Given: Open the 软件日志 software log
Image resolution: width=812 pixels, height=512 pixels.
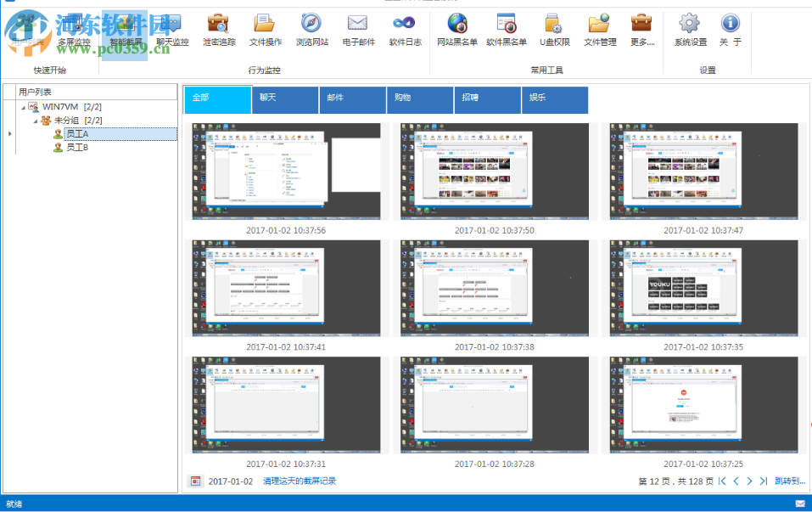Looking at the screenshot, I should click(405, 31).
